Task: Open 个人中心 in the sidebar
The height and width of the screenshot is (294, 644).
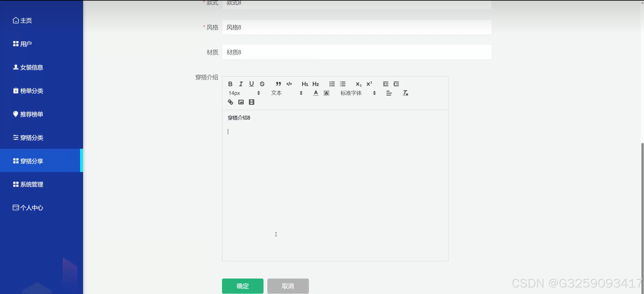Action: coord(42,207)
